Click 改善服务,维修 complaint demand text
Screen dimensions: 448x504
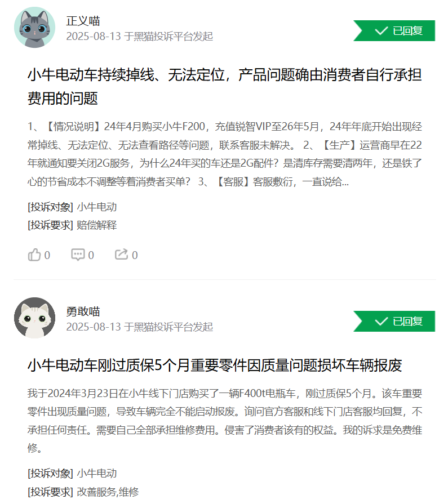108,492
